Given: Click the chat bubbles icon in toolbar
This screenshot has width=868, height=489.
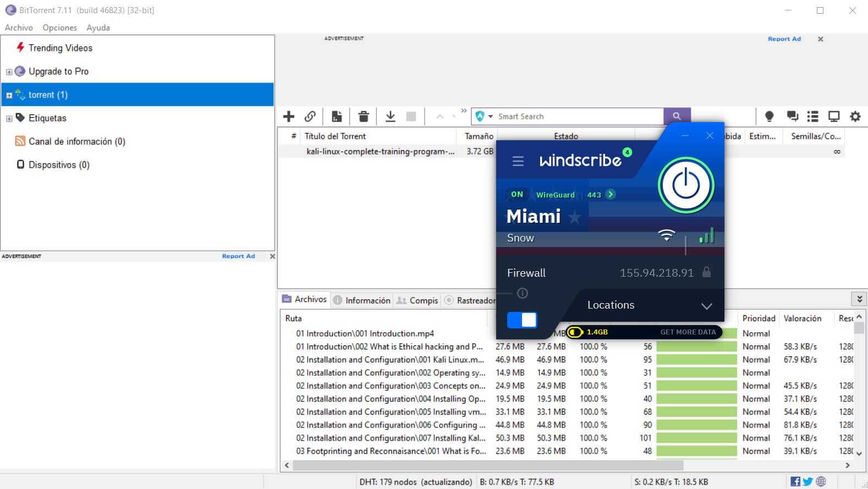Looking at the screenshot, I should point(792,117).
